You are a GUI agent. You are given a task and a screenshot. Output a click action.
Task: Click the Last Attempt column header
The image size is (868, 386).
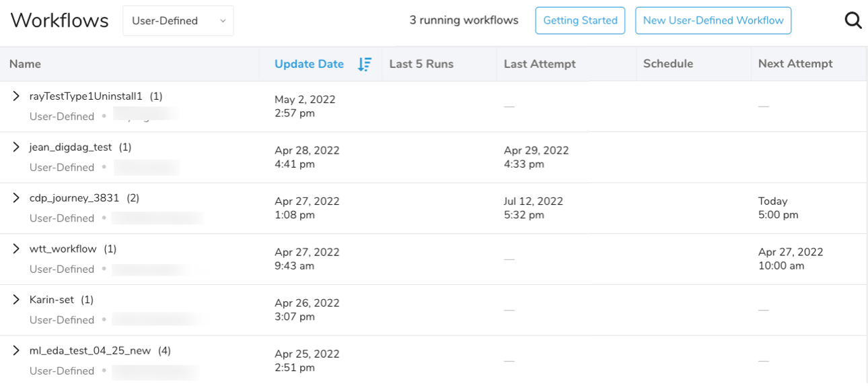540,64
